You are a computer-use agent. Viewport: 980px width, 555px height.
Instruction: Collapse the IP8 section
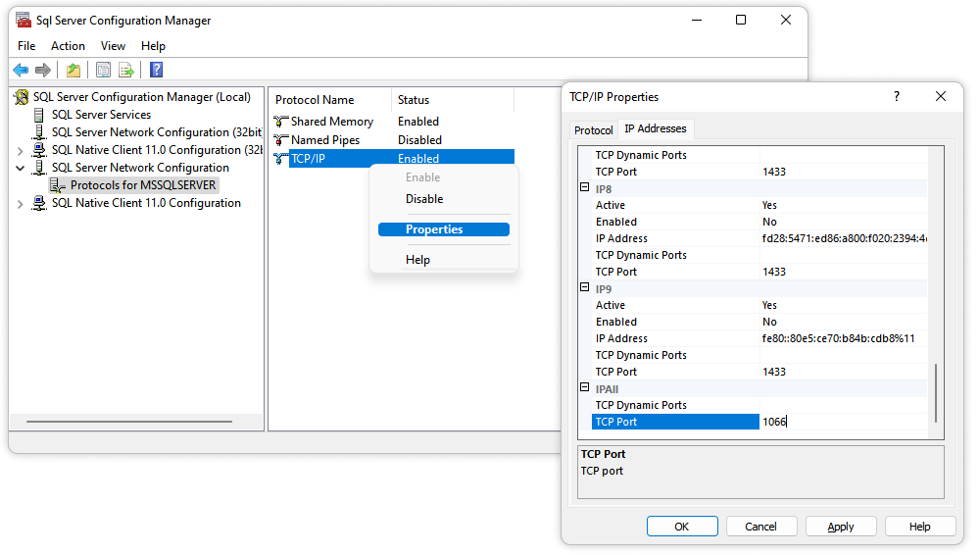pos(584,187)
